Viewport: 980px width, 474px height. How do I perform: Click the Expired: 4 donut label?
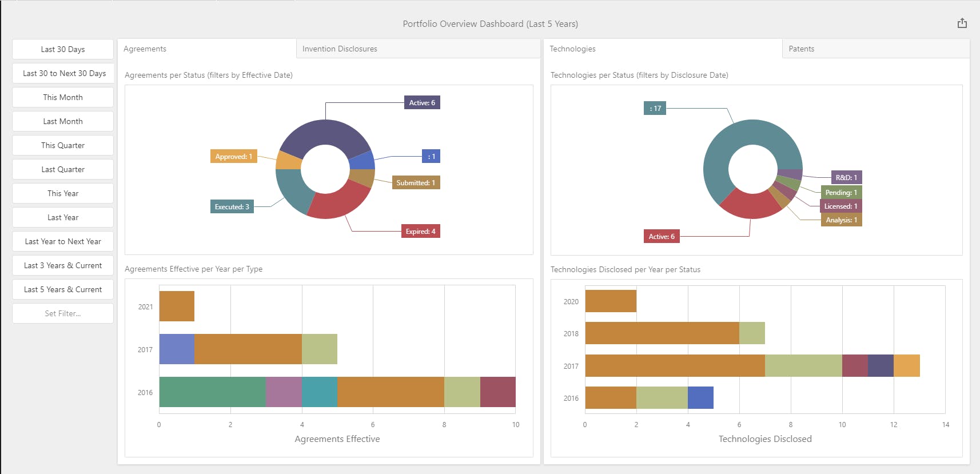[420, 232]
